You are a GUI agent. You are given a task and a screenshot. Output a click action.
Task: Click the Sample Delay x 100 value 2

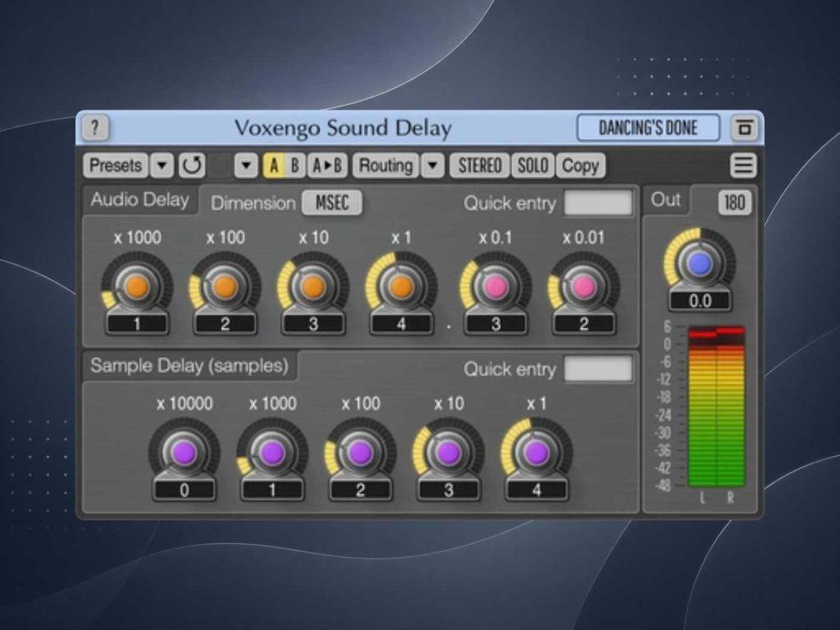coord(360,490)
